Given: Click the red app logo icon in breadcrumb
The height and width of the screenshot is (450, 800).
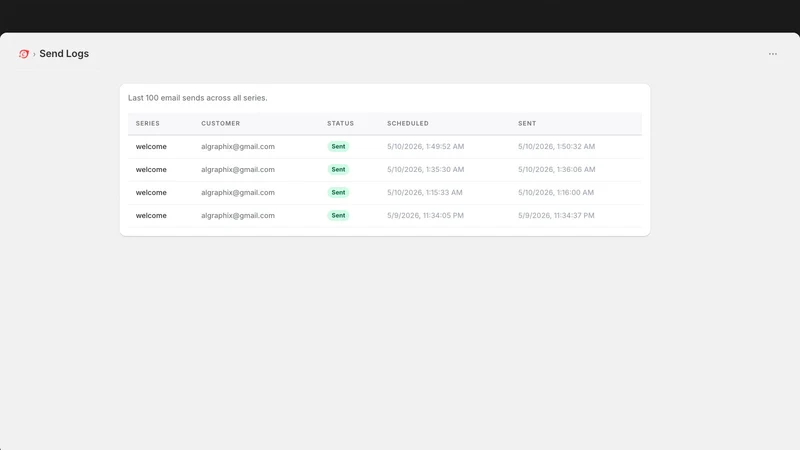Looking at the screenshot, I should [23, 54].
